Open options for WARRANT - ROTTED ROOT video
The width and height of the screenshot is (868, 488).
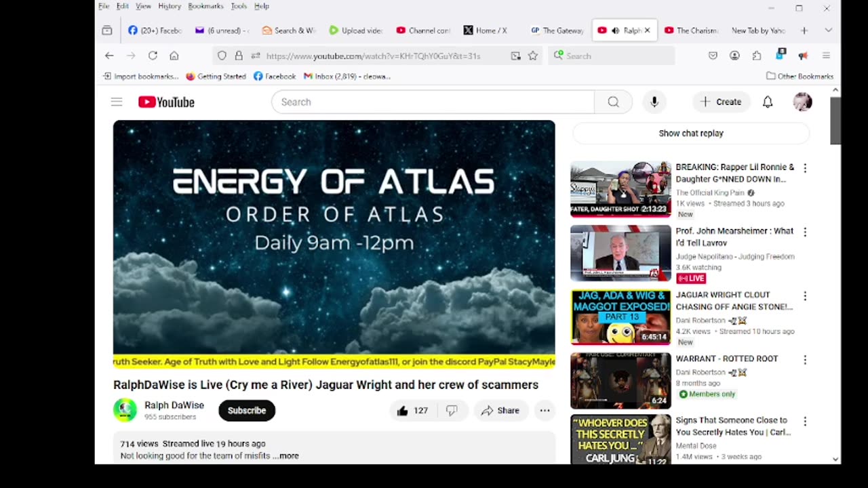pyautogui.click(x=805, y=360)
